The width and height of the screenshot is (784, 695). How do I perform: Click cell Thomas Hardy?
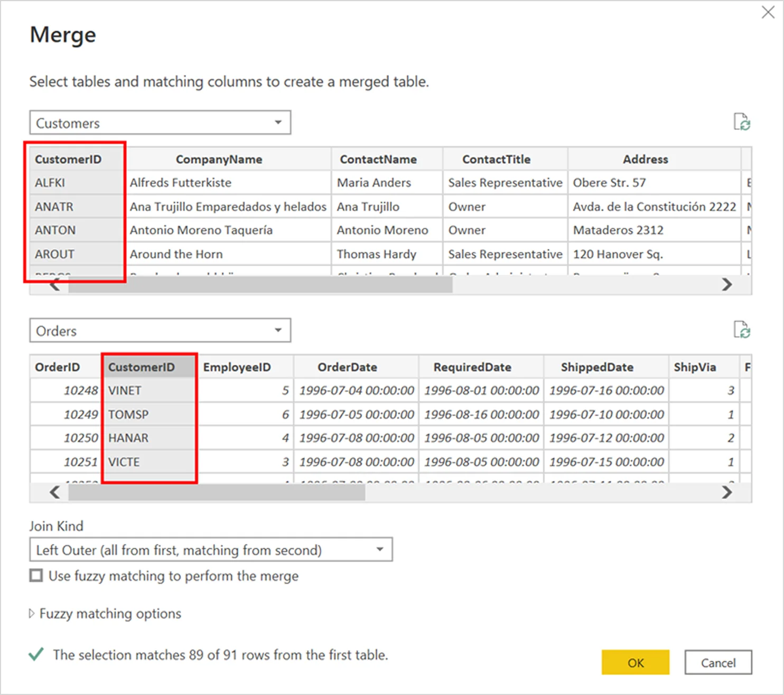(387, 254)
